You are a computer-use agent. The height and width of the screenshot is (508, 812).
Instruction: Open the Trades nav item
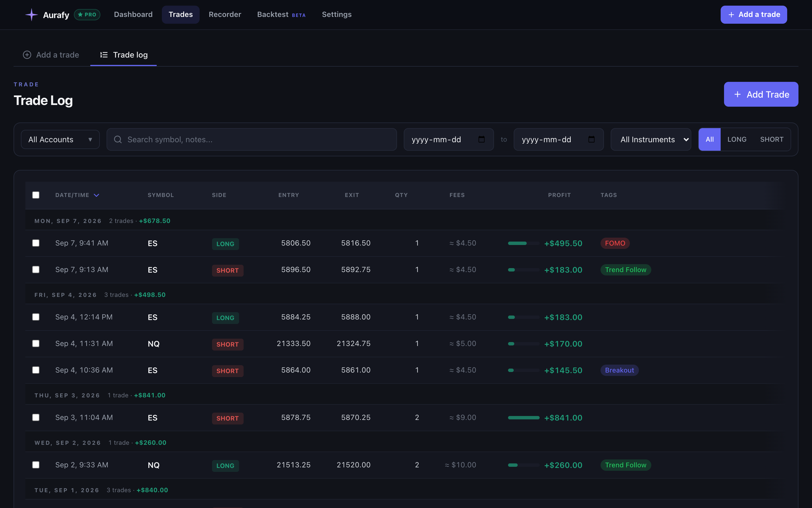tap(180, 14)
